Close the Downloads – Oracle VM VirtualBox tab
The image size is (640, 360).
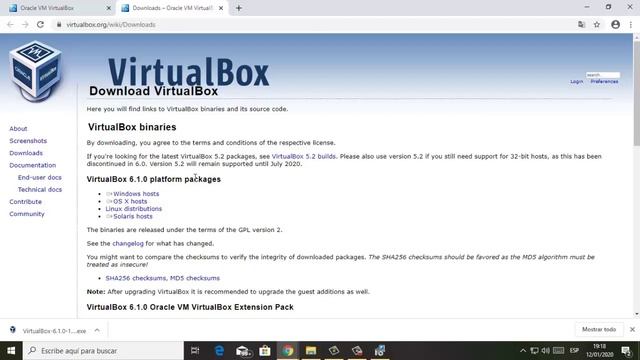click(x=221, y=8)
